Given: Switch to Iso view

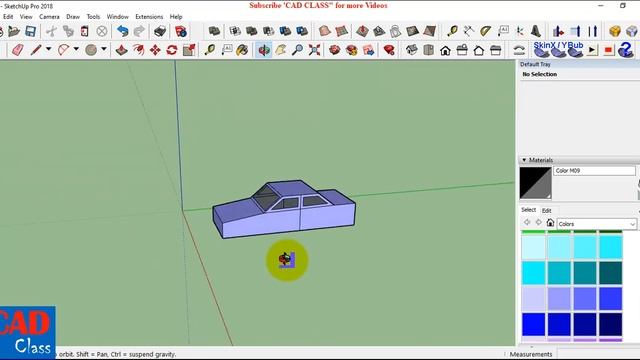Looking at the screenshot, I should (x=411, y=50).
